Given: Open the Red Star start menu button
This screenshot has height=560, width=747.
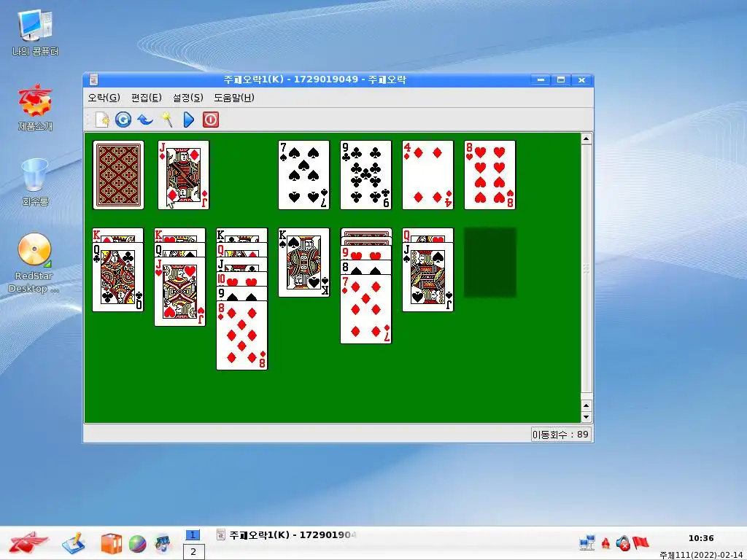Looking at the screenshot, I should pyautogui.click(x=28, y=543).
